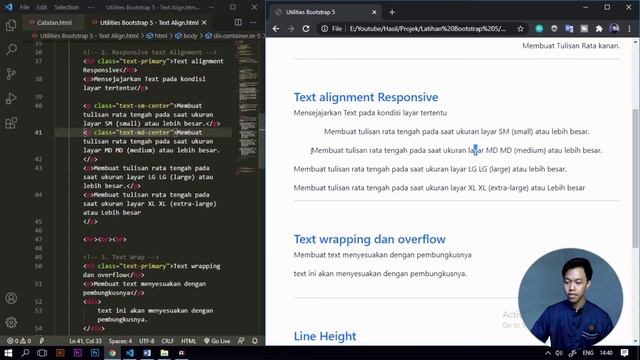Show more menus via the ellipsis
The image size is (640, 360).
(91, 7)
